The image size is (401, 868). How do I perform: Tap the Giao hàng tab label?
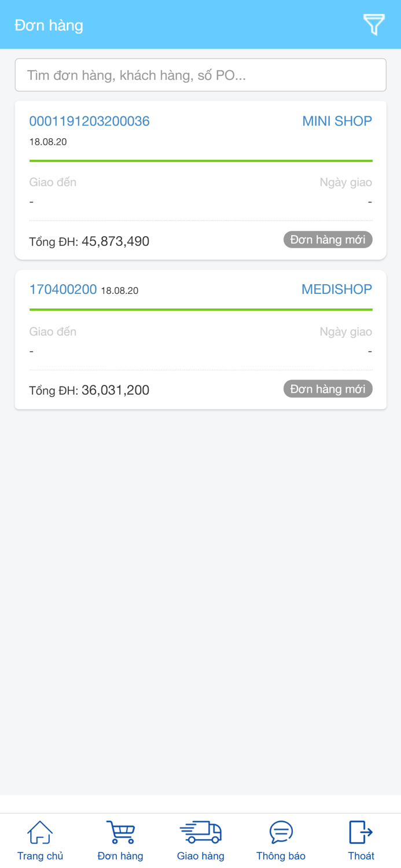200,856
